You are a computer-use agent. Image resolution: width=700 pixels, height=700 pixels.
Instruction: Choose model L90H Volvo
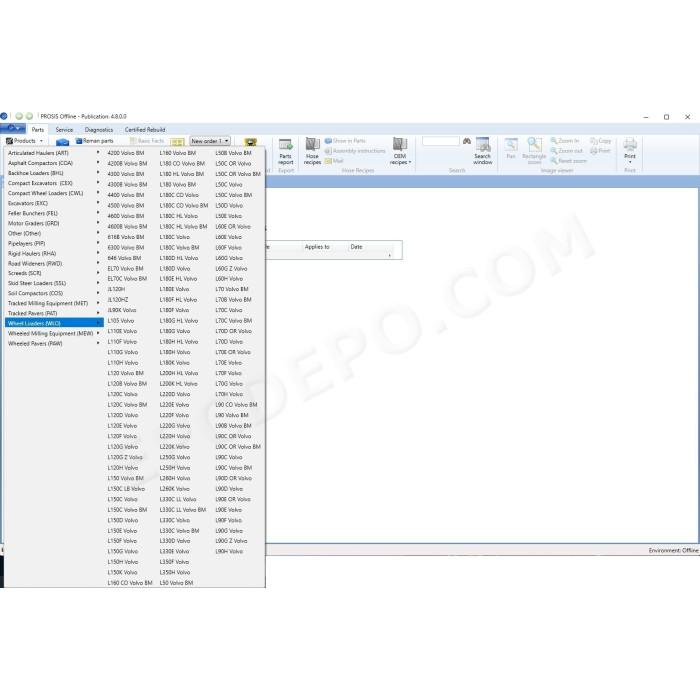coord(229,551)
